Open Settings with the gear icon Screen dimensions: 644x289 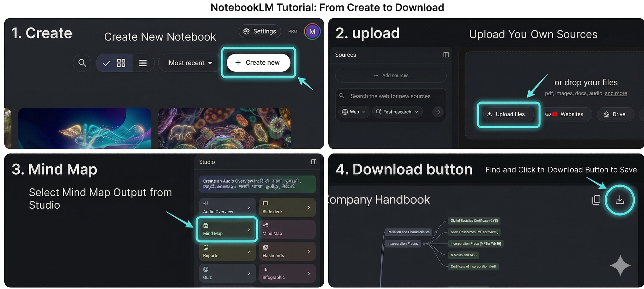click(x=260, y=31)
